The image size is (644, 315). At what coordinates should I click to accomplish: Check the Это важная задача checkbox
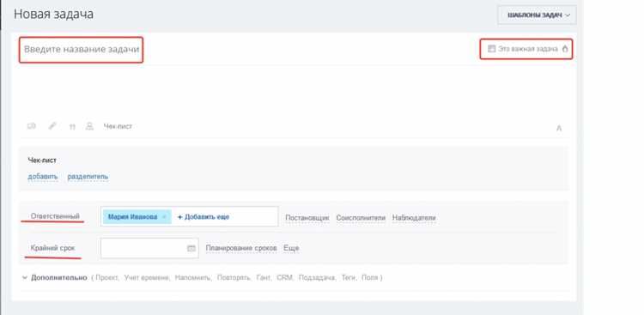click(491, 49)
